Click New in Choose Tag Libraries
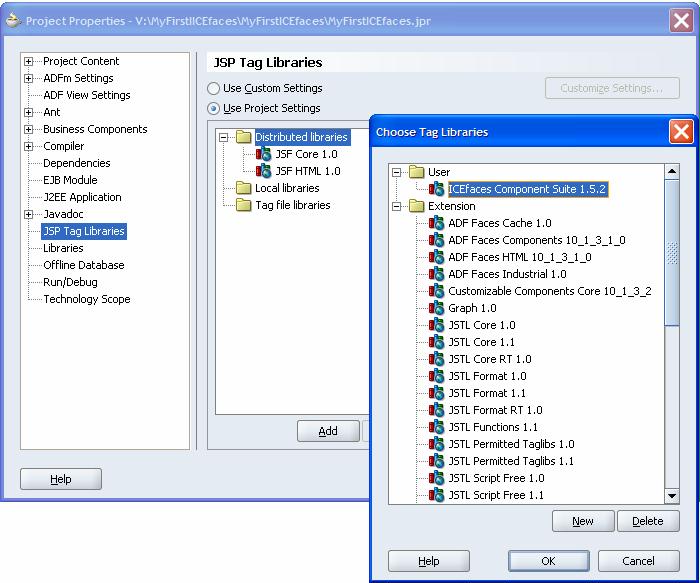This screenshot has height=583, width=700. tap(583, 521)
